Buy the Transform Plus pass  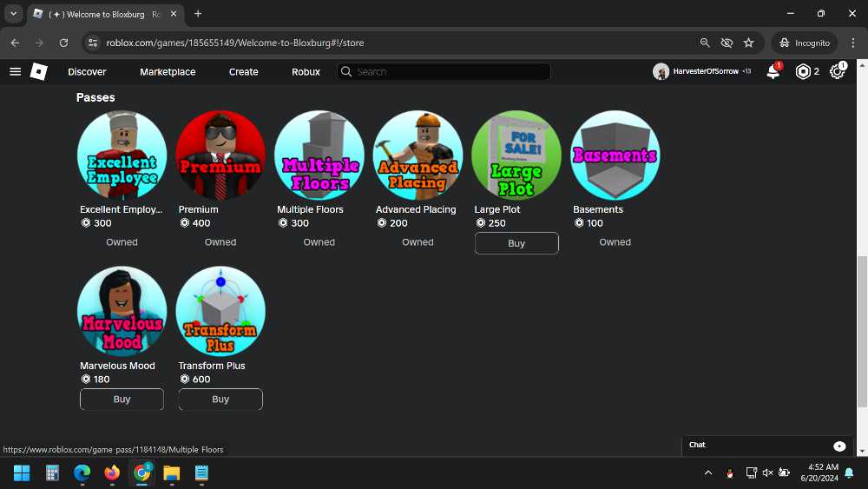point(220,400)
